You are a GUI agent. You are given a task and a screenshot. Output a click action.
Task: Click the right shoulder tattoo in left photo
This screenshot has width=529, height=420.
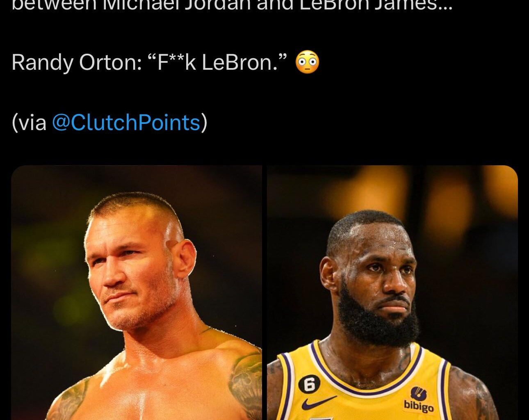[x=245, y=381]
